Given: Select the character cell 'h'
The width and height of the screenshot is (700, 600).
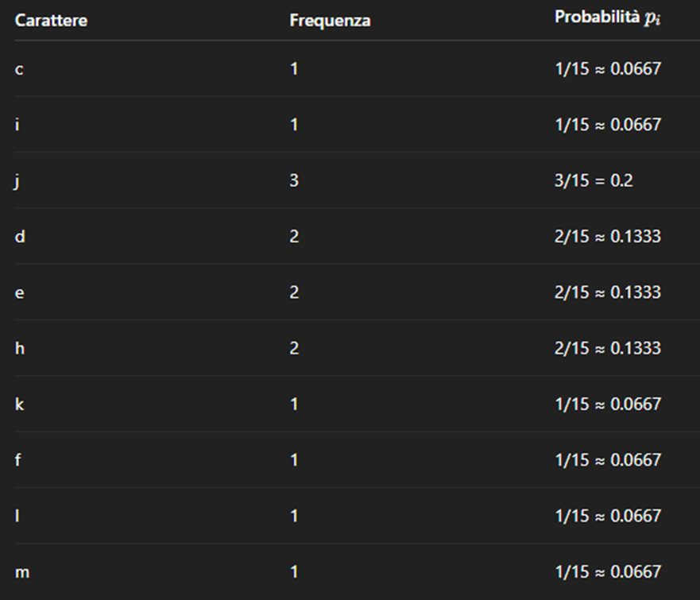Looking at the screenshot, I should [19, 348].
